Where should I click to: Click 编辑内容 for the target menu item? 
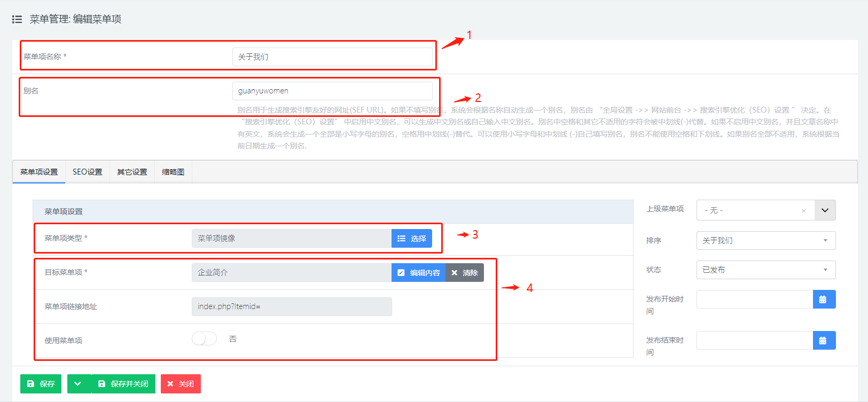pyautogui.click(x=418, y=273)
